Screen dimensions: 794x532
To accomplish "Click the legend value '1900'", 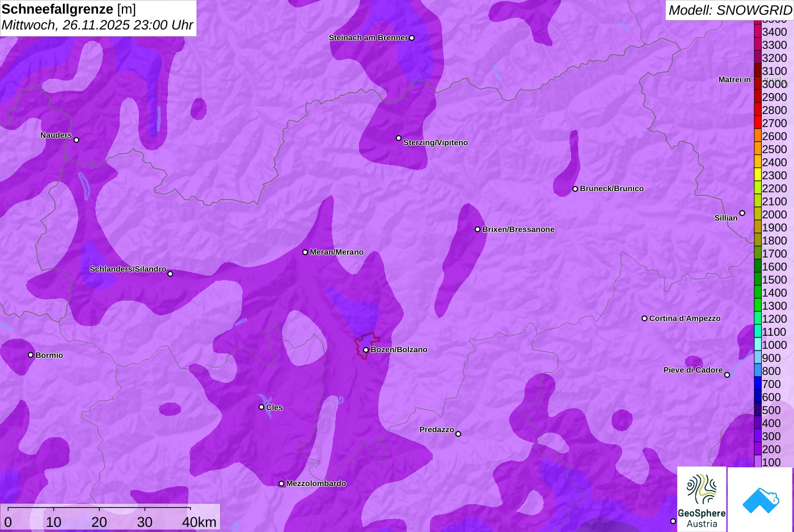I will pos(775,227).
